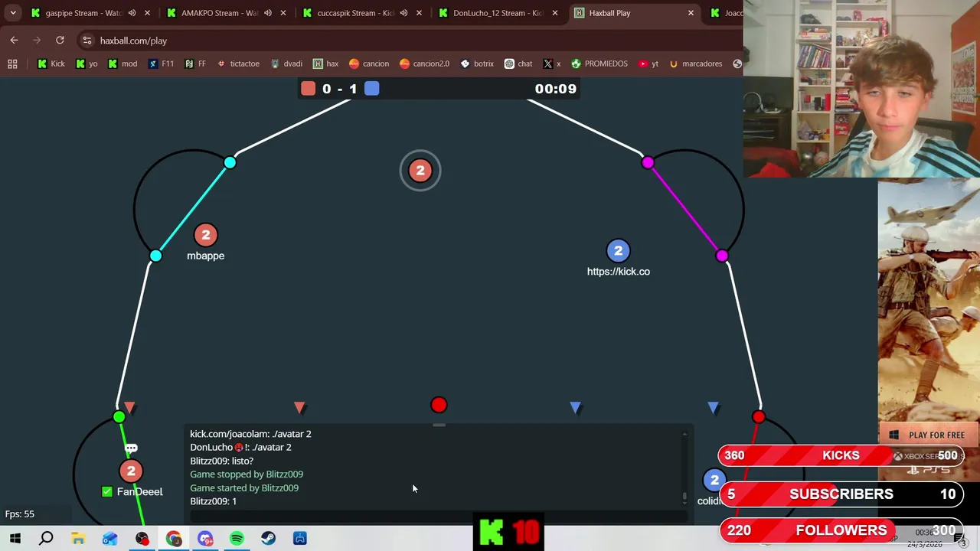Screen dimensions: 980x551
Task: Open the botrix bookmark
Action: tap(477, 64)
